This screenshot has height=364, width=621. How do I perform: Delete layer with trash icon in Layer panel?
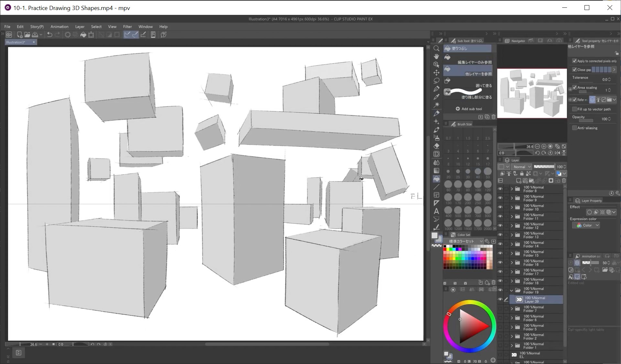coord(564,181)
